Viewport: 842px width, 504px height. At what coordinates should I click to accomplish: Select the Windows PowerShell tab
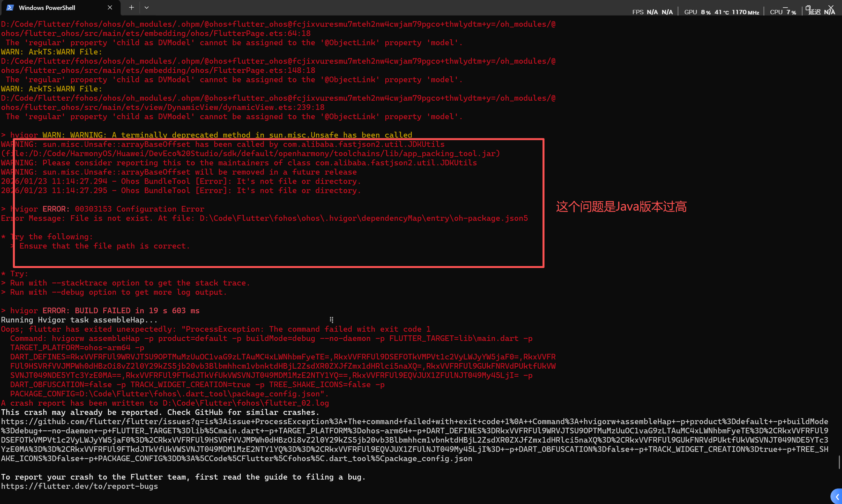click(54, 8)
